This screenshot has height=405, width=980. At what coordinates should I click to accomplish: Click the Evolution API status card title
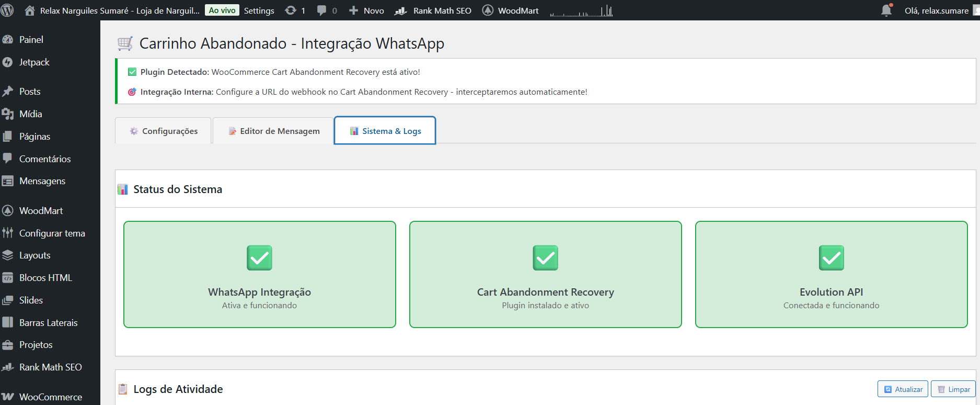tap(831, 292)
